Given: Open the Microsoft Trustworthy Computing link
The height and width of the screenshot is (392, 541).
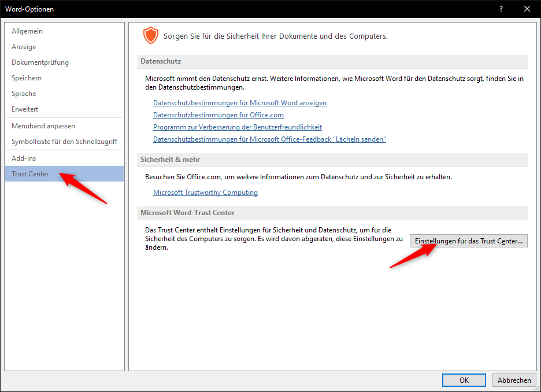Looking at the screenshot, I should 205,193.
